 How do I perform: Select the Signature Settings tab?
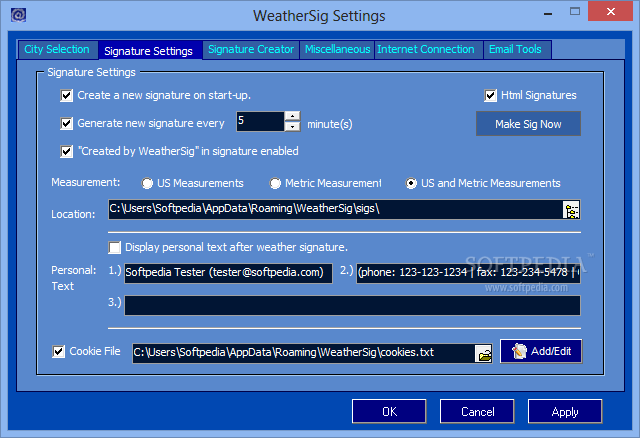point(149,51)
